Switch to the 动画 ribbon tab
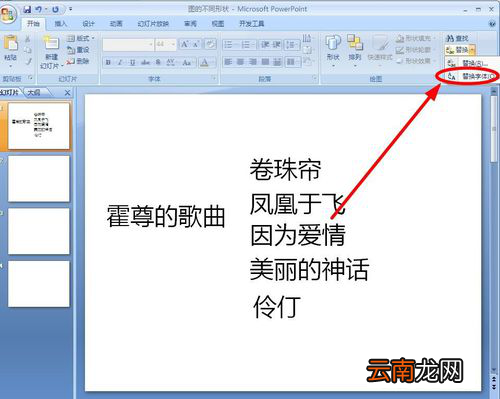The image size is (500, 399). 116,24
